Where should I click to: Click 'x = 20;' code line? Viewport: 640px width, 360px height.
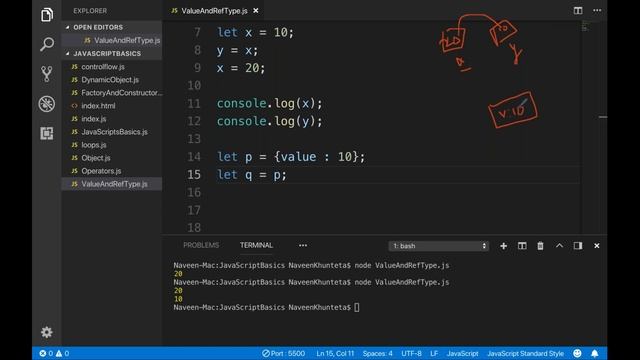point(241,68)
